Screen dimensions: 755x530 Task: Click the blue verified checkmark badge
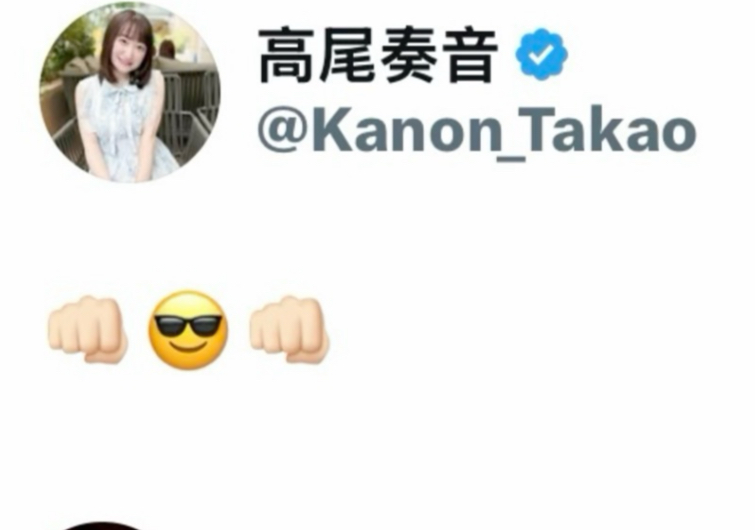pyautogui.click(x=541, y=54)
